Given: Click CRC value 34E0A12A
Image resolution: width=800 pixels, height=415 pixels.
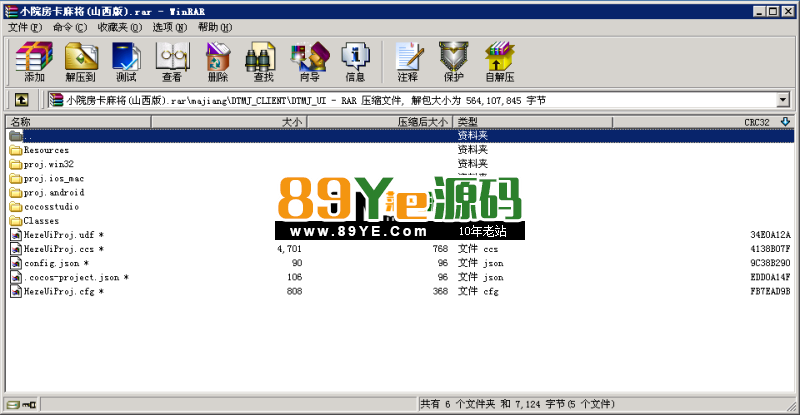Looking at the screenshot, I should click(770, 235).
